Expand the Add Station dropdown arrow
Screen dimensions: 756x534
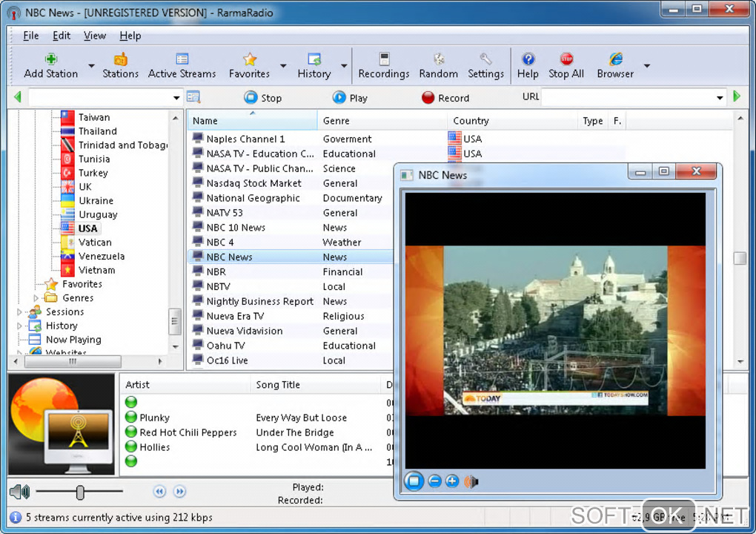[x=91, y=66]
